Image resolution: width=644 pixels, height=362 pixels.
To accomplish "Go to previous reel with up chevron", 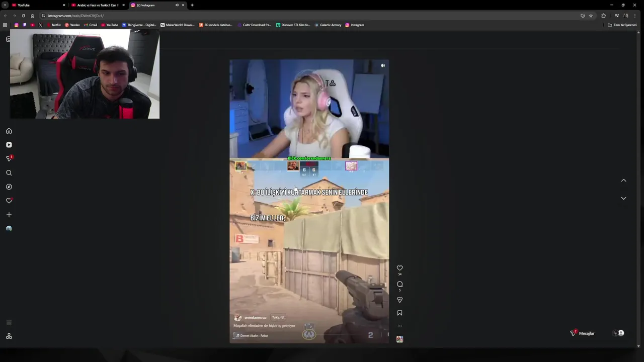I will (x=623, y=180).
